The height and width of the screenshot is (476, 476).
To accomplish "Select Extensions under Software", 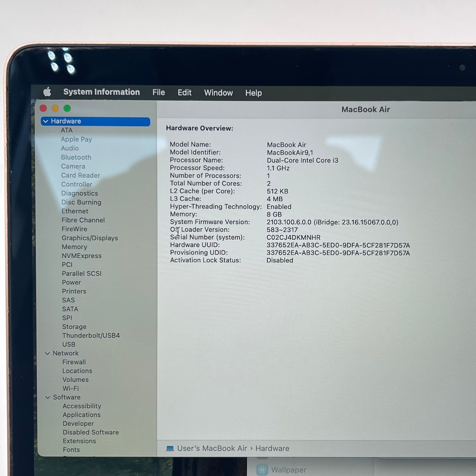I will coord(79,441).
